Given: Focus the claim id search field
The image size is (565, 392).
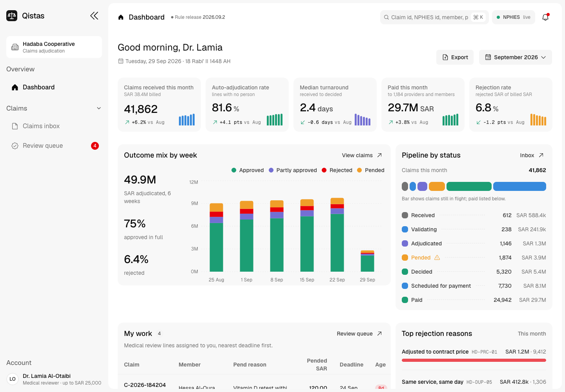Looking at the screenshot, I should (434, 17).
